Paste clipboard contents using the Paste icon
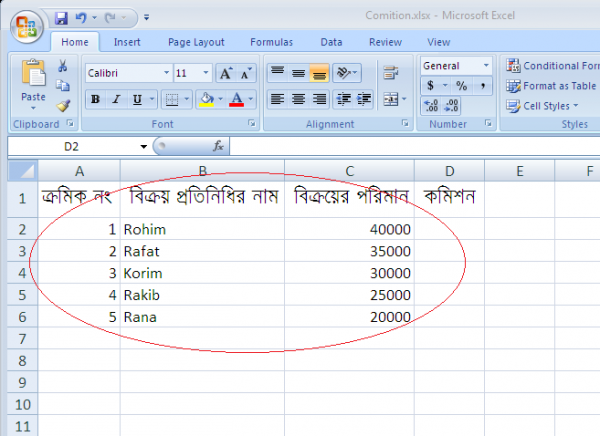This screenshot has height=436, width=600. 33,74
